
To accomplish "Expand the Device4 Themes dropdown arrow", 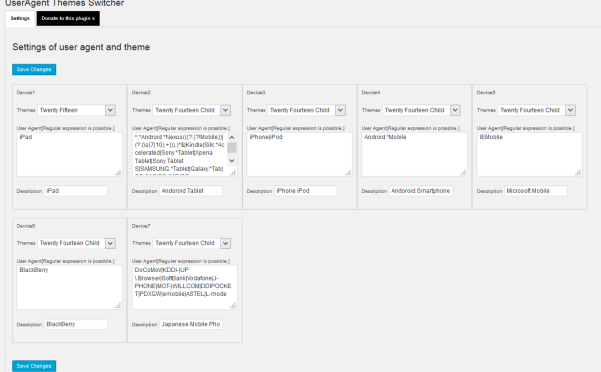I will pyautogui.click(x=455, y=110).
